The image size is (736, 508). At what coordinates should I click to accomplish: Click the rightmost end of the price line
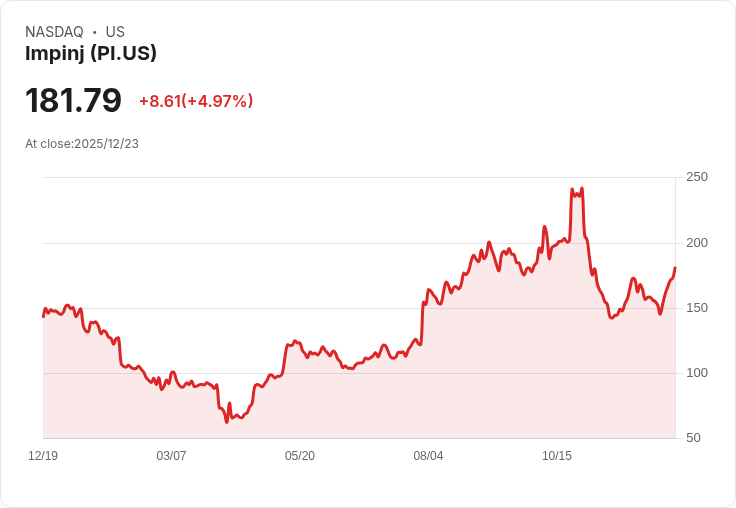(x=675, y=268)
